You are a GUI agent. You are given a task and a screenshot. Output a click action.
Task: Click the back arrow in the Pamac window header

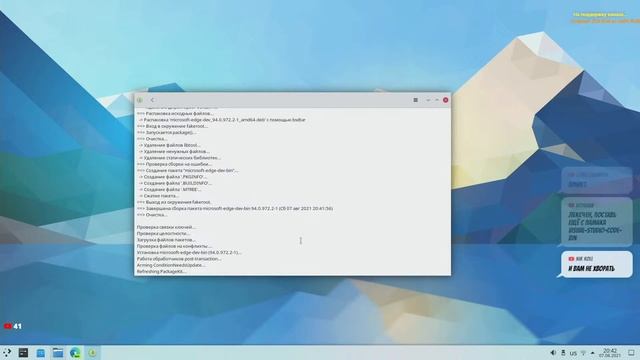[x=152, y=100]
